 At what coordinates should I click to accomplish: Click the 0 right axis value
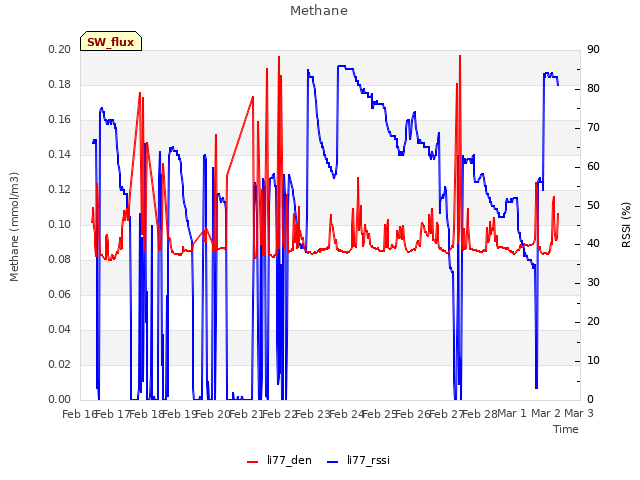coord(590,400)
